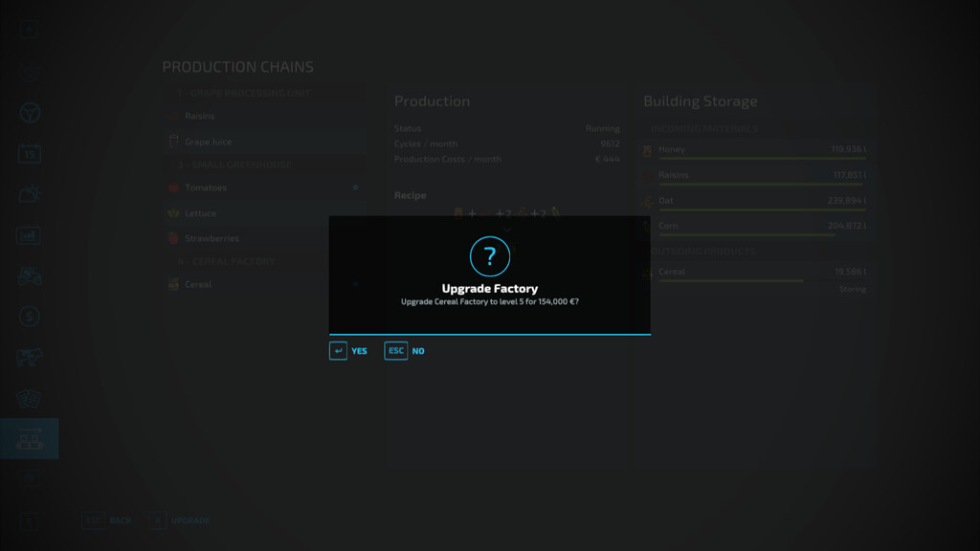Open the prices chart page in the sidebar

pyautogui.click(x=30, y=235)
